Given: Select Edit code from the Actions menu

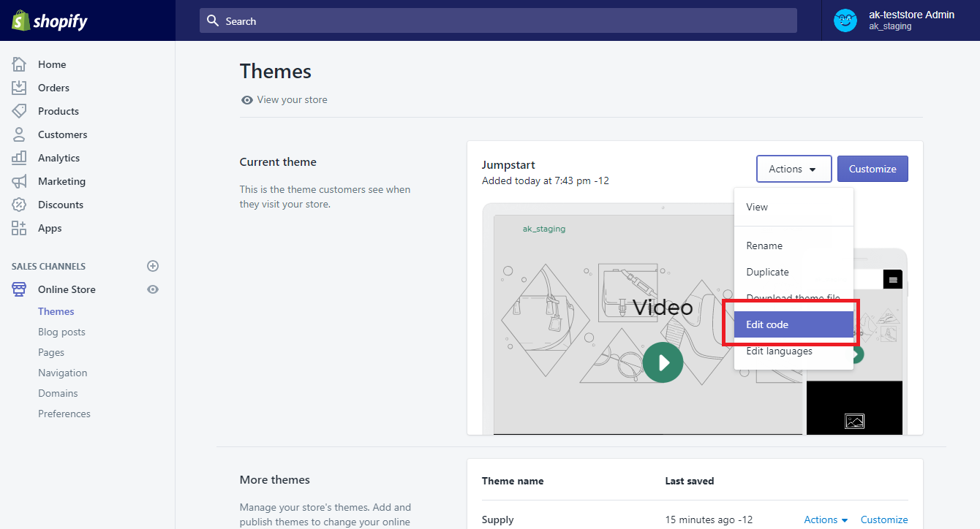Looking at the screenshot, I should [x=794, y=324].
